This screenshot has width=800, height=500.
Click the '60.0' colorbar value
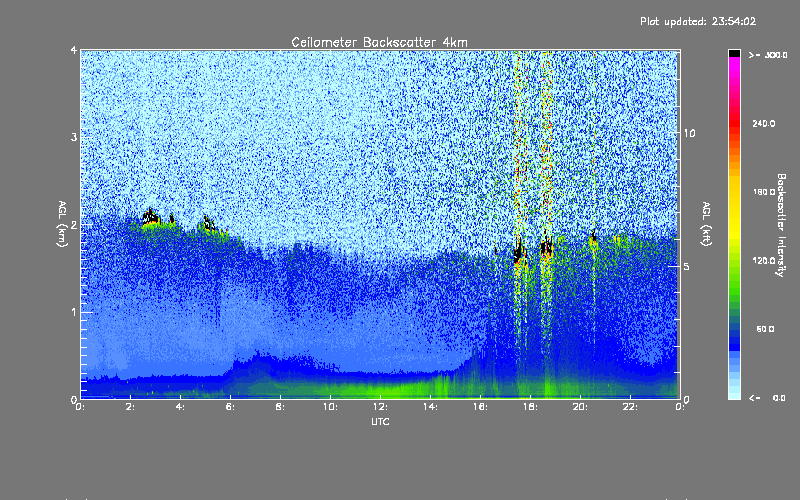tap(765, 329)
